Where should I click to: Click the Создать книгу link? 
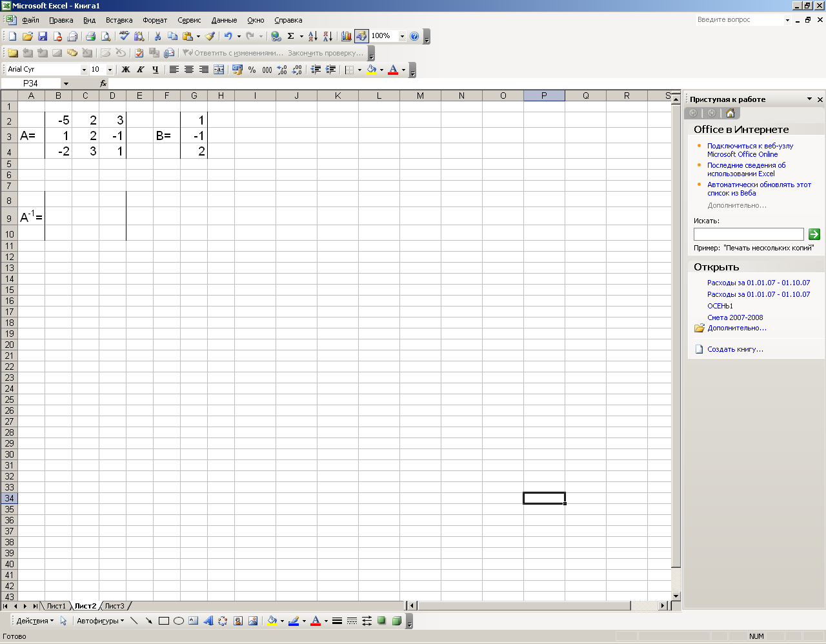click(x=735, y=349)
